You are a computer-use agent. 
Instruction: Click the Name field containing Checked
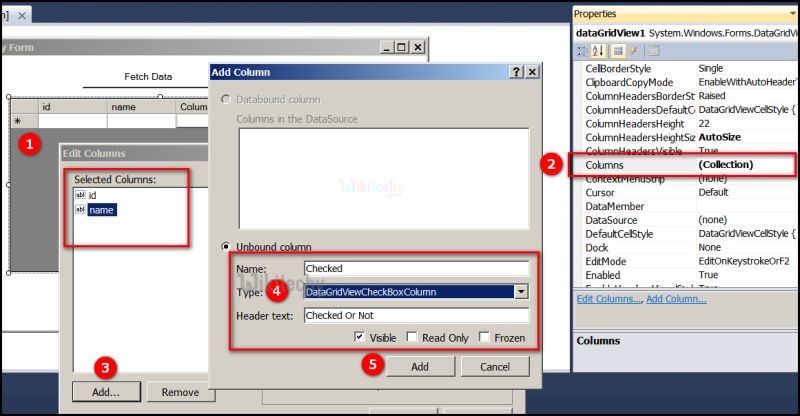[416, 268]
